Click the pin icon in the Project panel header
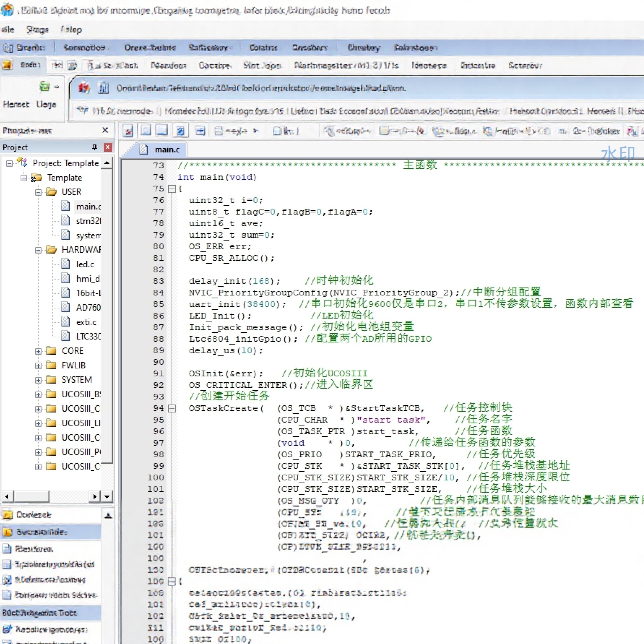This screenshot has height=644, width=644. (95, 147)
